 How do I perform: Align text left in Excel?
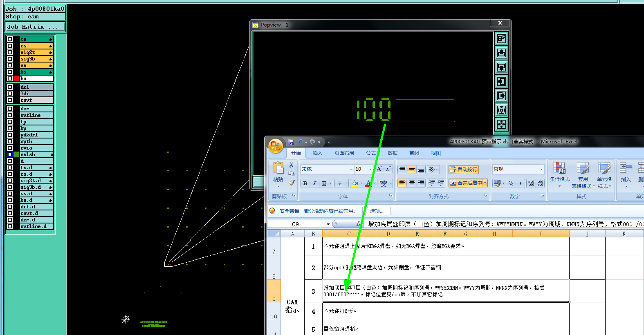[x=402, y=183]
